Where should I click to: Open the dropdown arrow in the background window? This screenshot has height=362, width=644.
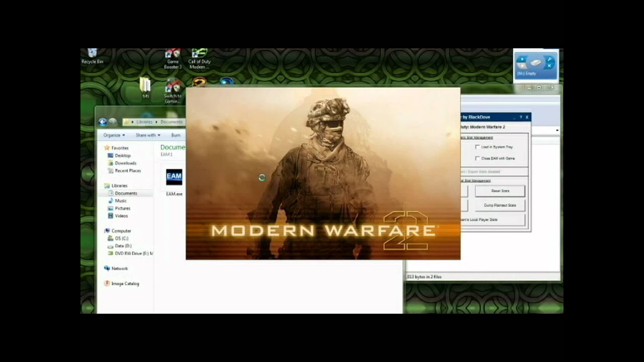click(x=557, y=131)
